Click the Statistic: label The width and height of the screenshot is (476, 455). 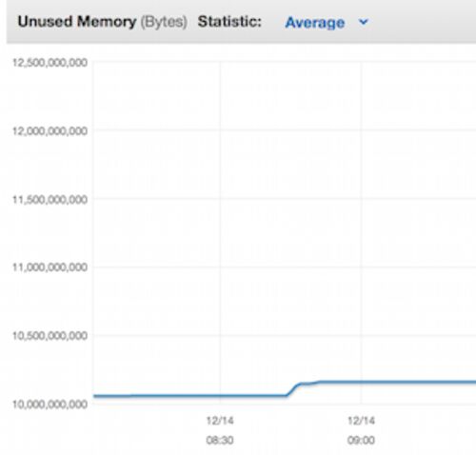coord(229,22)
